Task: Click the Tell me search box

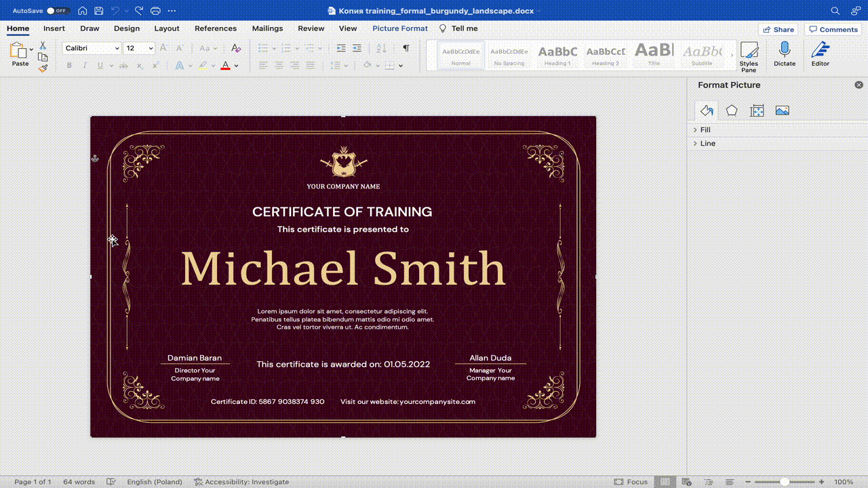Action: tap(458, 28)
